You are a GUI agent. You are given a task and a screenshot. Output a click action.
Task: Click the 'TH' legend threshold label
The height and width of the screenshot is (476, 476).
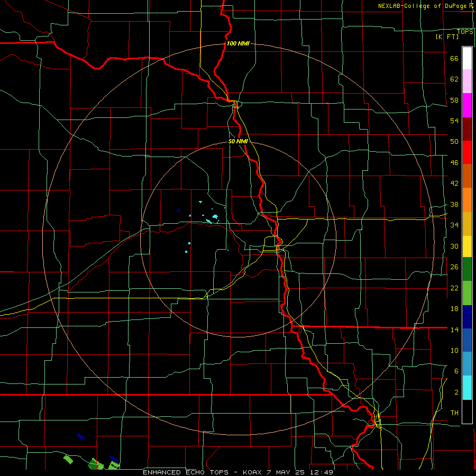click(454, 413)
